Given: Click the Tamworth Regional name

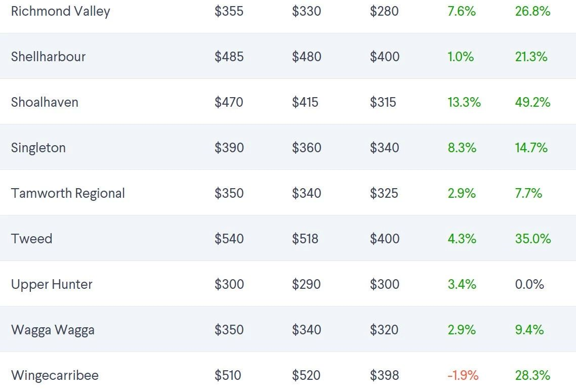Looking at the screenshot, I should pos(68,193).
